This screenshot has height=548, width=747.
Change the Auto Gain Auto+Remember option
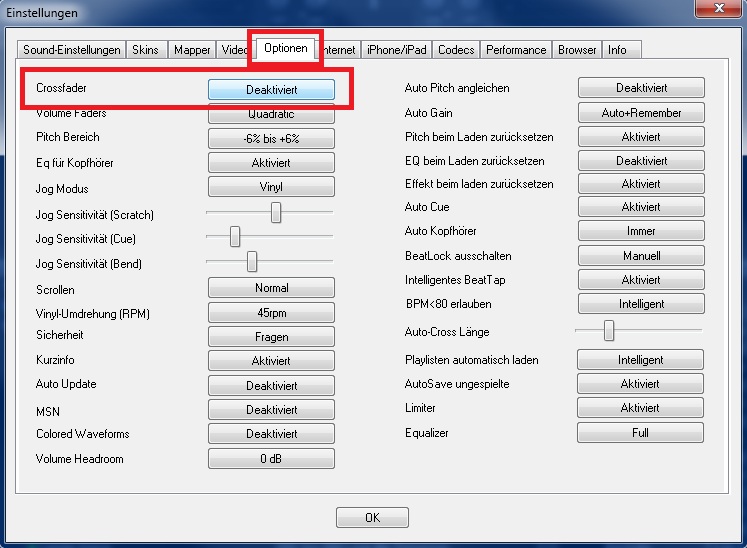tap(640, 113)
